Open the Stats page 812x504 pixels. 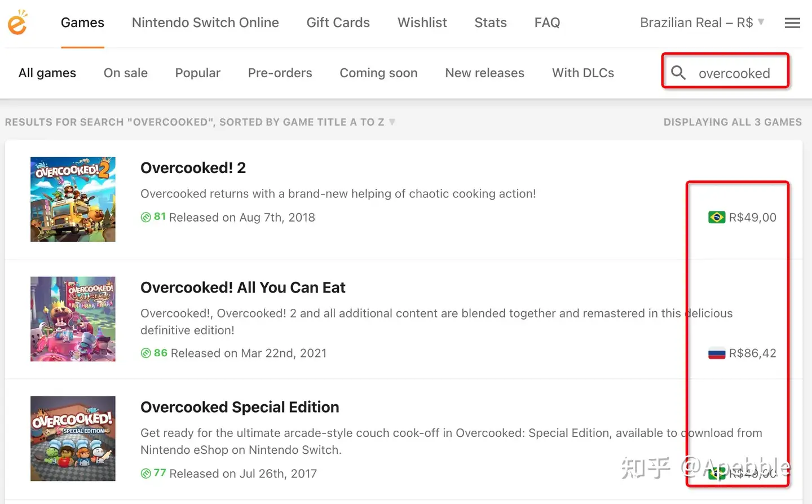coord(491,23)
